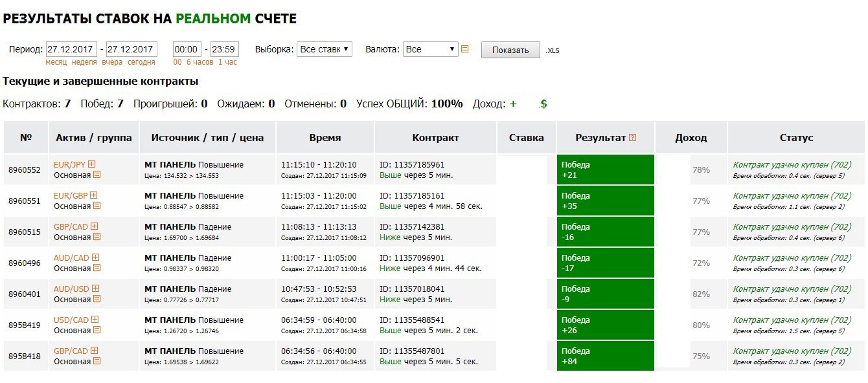This screenshot has height=383, width=868.
Task: Open EUR/JPY asset link
Action: 70,165
